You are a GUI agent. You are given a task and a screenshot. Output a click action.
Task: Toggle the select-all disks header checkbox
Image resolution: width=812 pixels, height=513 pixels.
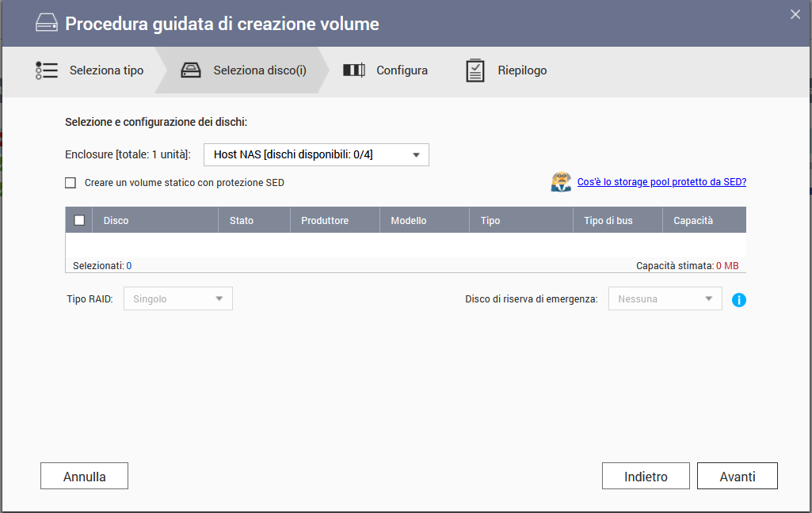click(79, 220)
